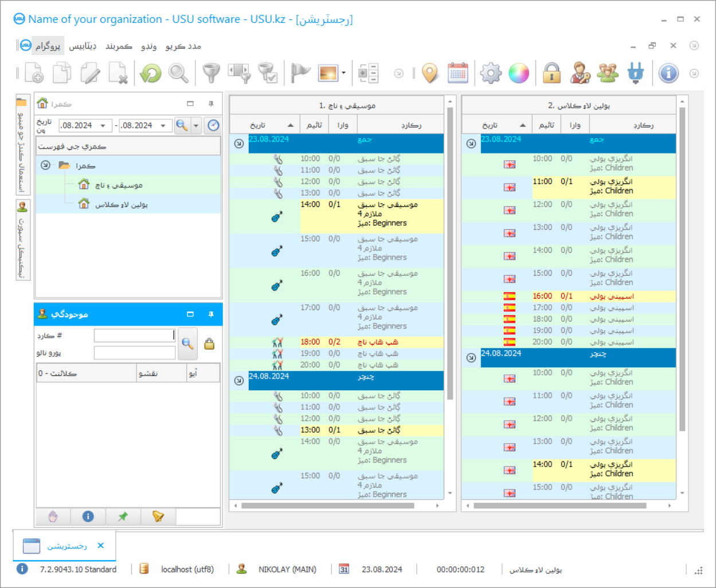Click the padlock lock toolbar icon
This screenshot has width=716, height=588.
tap(551, 73)
